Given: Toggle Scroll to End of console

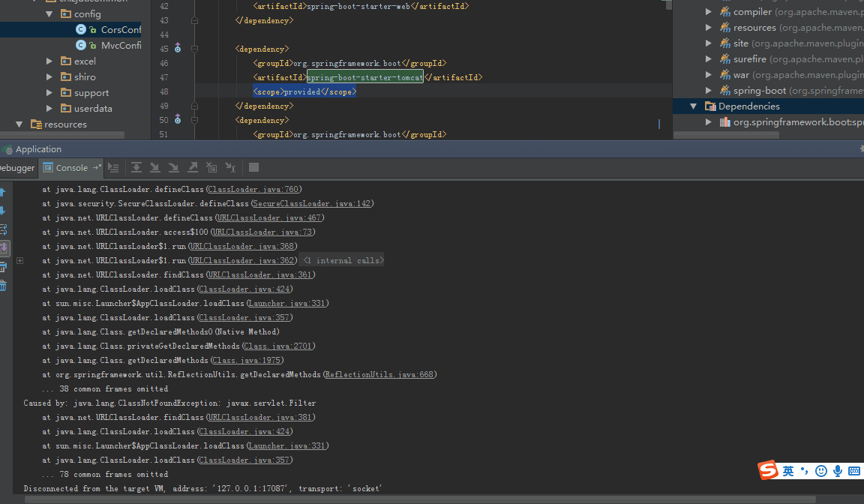Looking at the screenshot, I should pyautogui.click(x=3, y=248).
